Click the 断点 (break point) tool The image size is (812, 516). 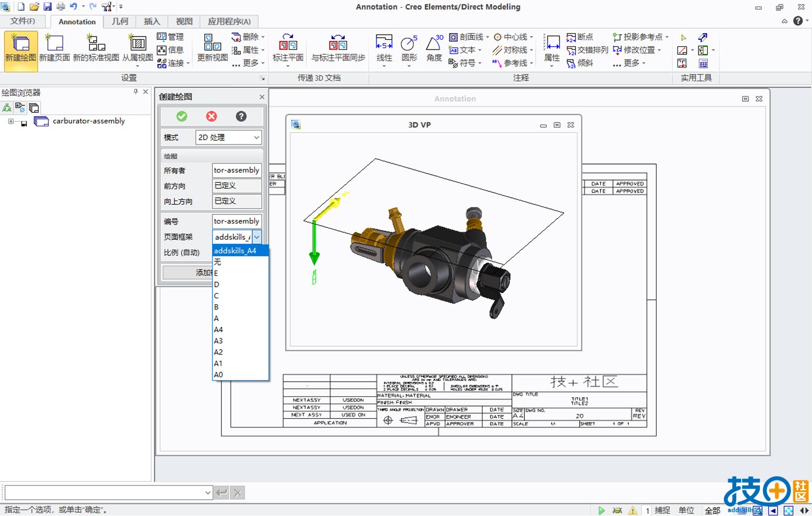pyautogui.click(x=580, y=37)
